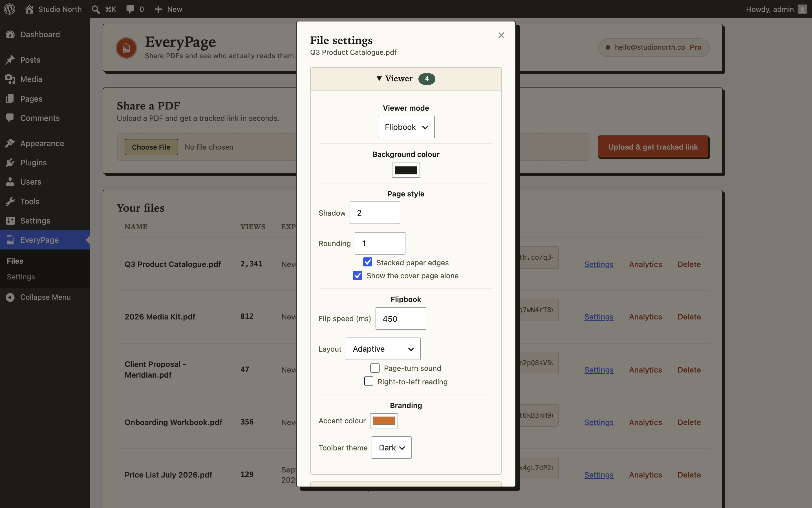812x508 pixels.
Task: Click Upload & get tracked link button
Action: click(x=653, y=147)
